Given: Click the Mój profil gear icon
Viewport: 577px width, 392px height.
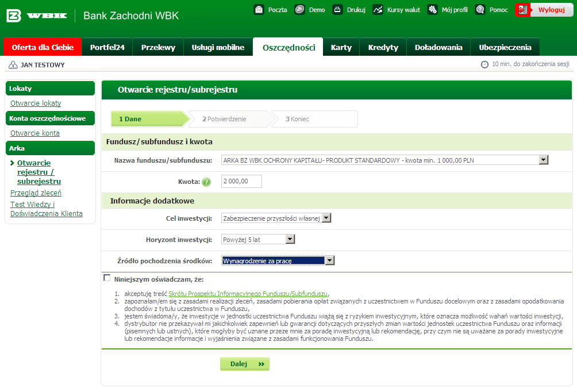Looking at the screenshot, I should 432,10.
